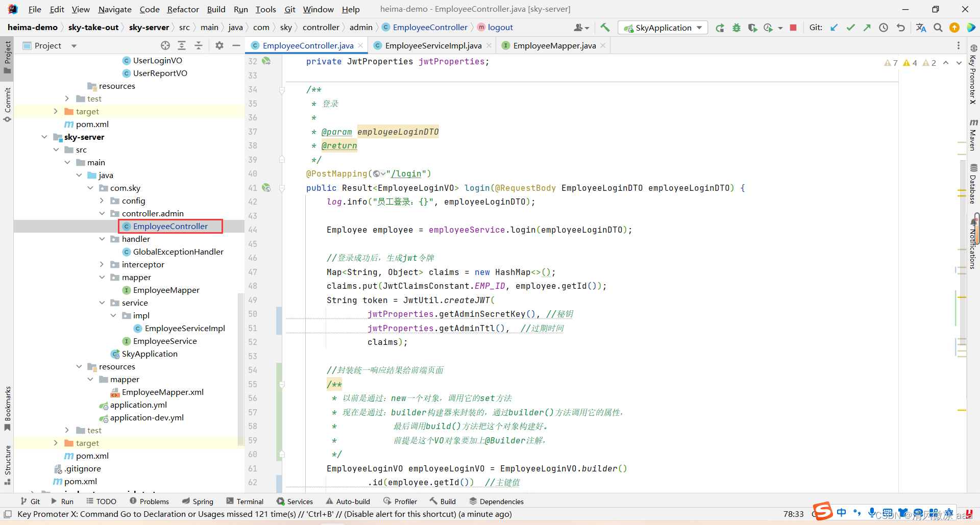Open the Terminal tool window

(245, 502)
